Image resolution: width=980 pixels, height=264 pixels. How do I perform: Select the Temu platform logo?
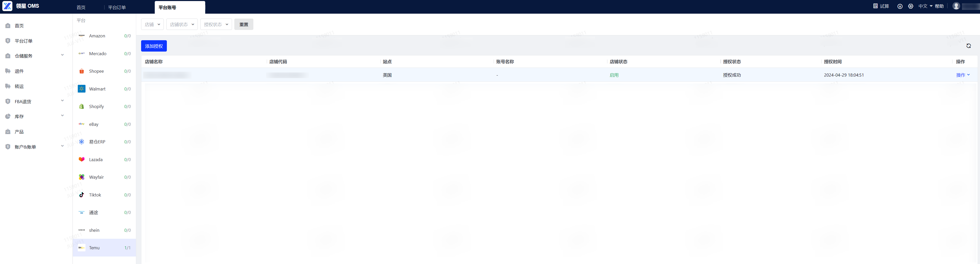(x=81, y=247)
